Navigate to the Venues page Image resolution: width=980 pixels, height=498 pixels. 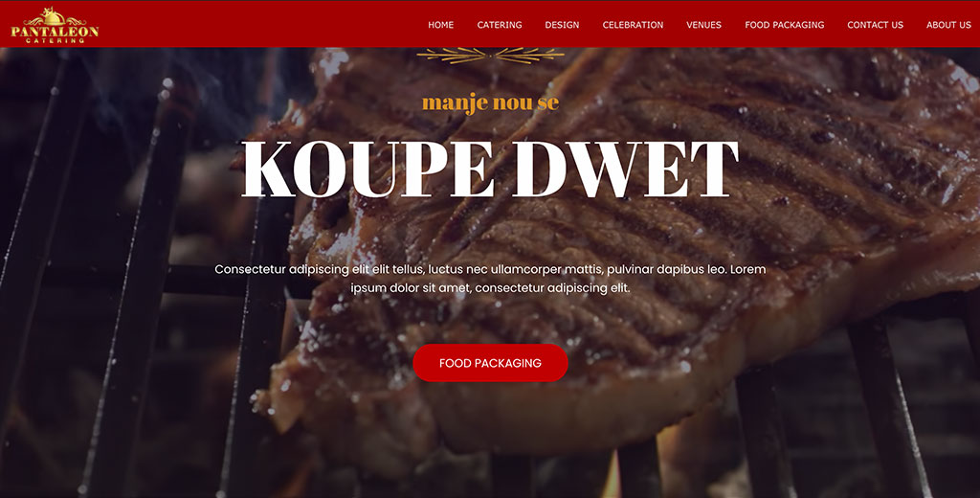(x=703, y=25)
